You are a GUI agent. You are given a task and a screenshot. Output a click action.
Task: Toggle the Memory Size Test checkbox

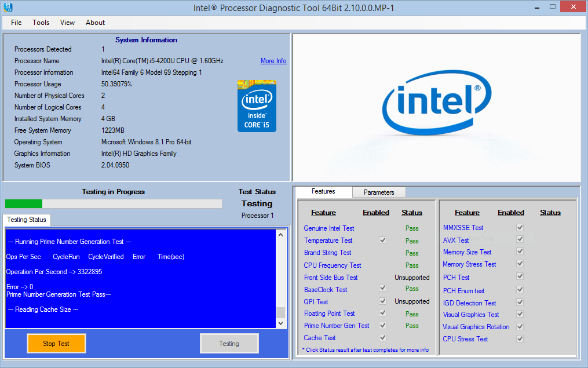tap(520, 252)
